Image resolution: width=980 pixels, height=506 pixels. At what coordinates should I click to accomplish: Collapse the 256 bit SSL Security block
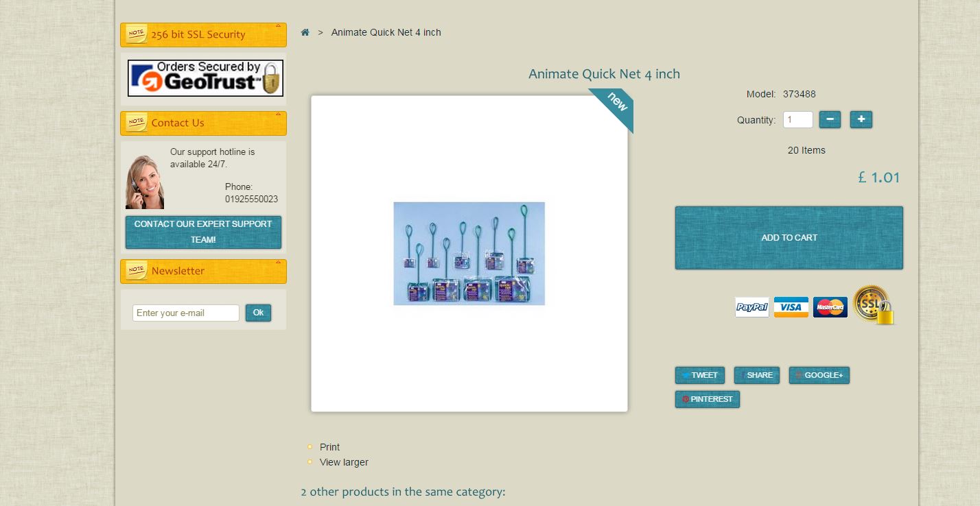(x=278, y=25)
